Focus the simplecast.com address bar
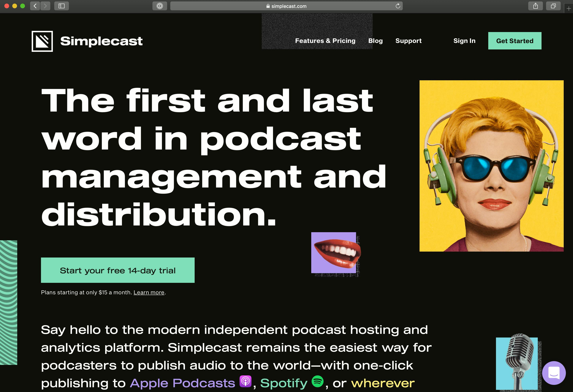This screenshot has width=573, height=392. (286, 6)
